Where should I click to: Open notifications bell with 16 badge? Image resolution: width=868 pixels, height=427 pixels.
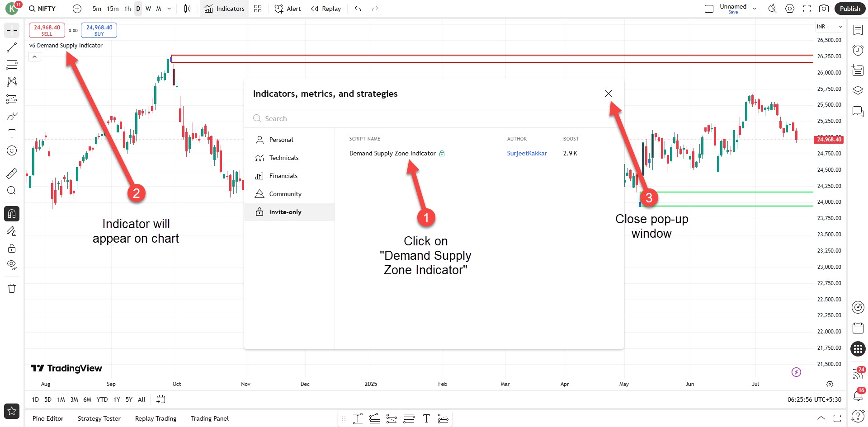tap(858, 394)
